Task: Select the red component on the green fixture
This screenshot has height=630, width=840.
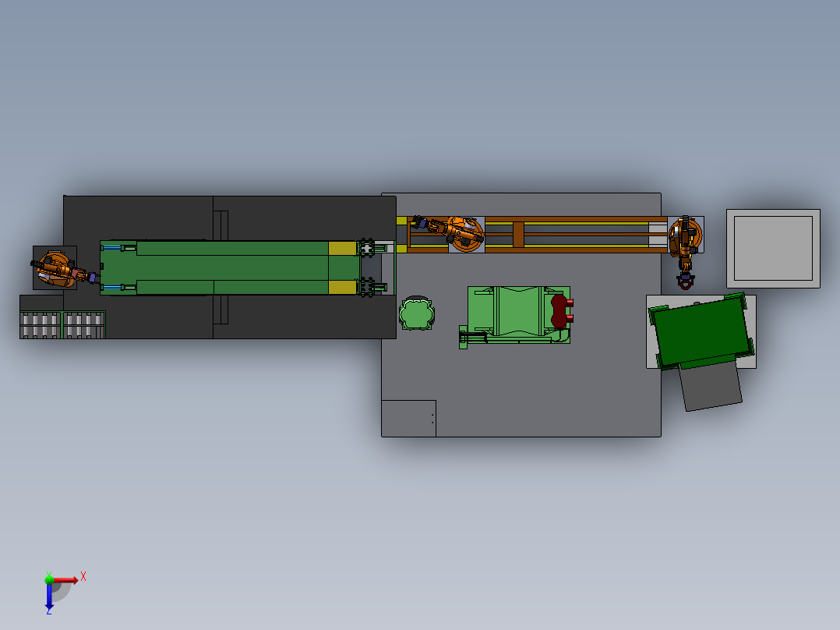Action: point(561,311)
